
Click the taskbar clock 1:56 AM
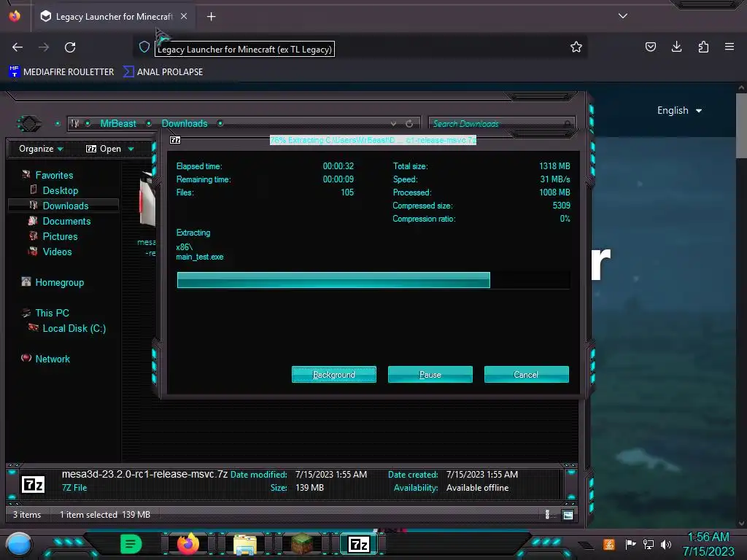[x=708, y=537]
